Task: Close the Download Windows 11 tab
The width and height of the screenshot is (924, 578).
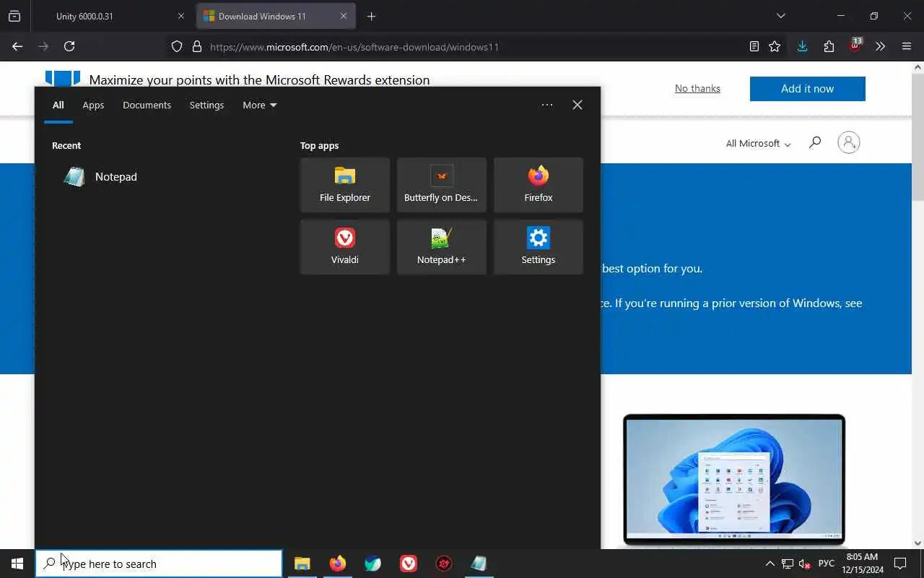Action: (x=344, y=16)
